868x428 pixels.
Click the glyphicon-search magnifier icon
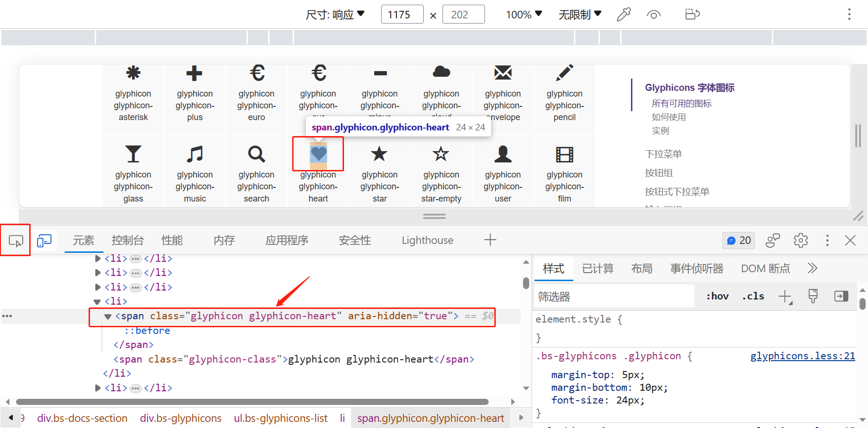256,154
